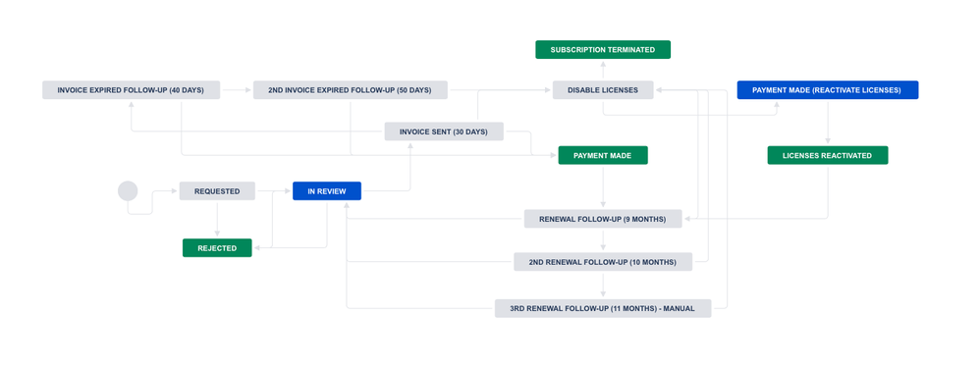This screenshot has height=368, width=980.
Task: Select the IN REVIEW status node
Action: 327,191
